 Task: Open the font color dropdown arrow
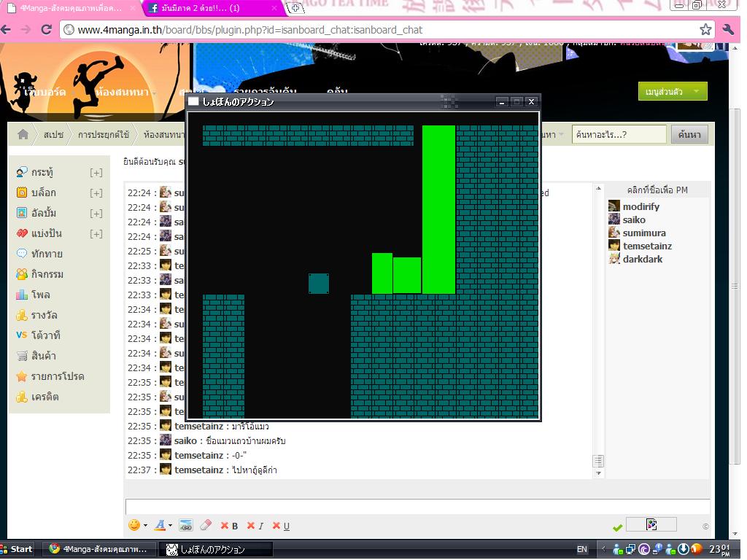[170, 526]
